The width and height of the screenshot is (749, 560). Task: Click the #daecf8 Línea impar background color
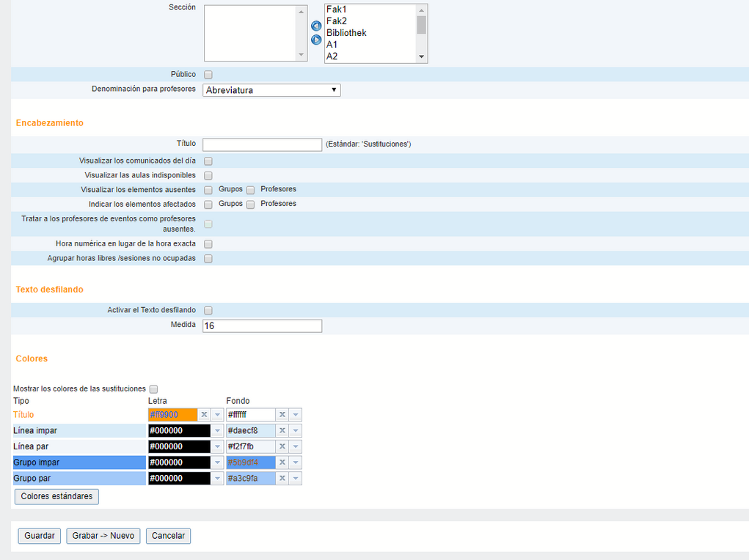(252, 430)
